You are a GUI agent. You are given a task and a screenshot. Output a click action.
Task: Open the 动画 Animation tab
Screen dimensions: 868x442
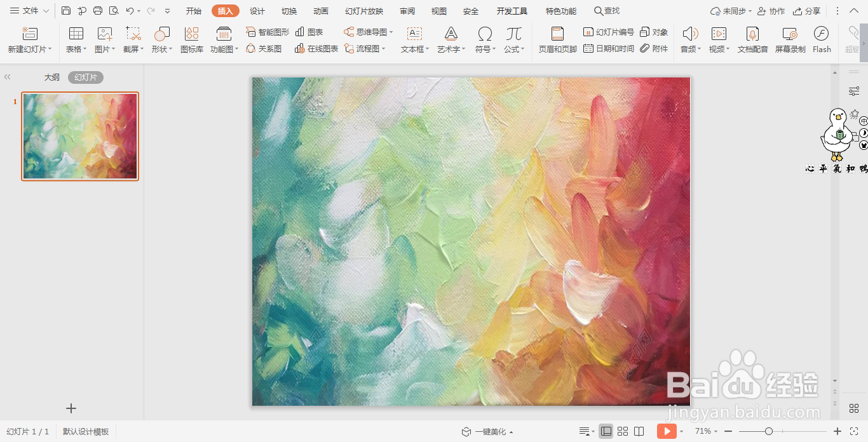point(321,11)
